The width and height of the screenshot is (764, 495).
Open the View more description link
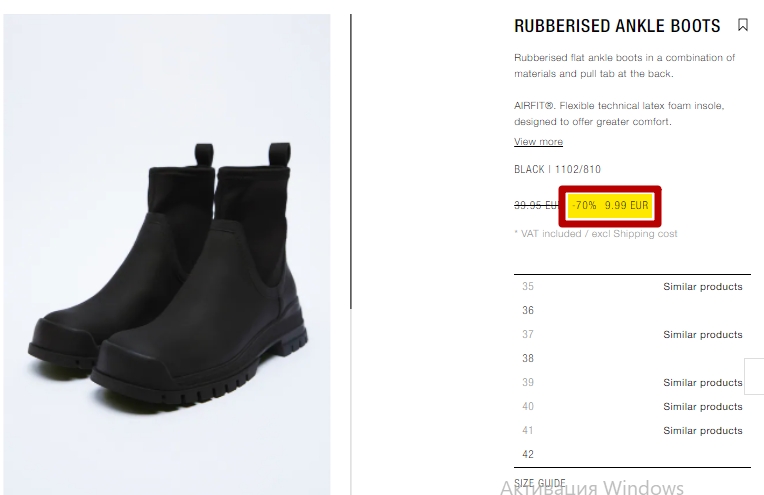tap(538, 142)
